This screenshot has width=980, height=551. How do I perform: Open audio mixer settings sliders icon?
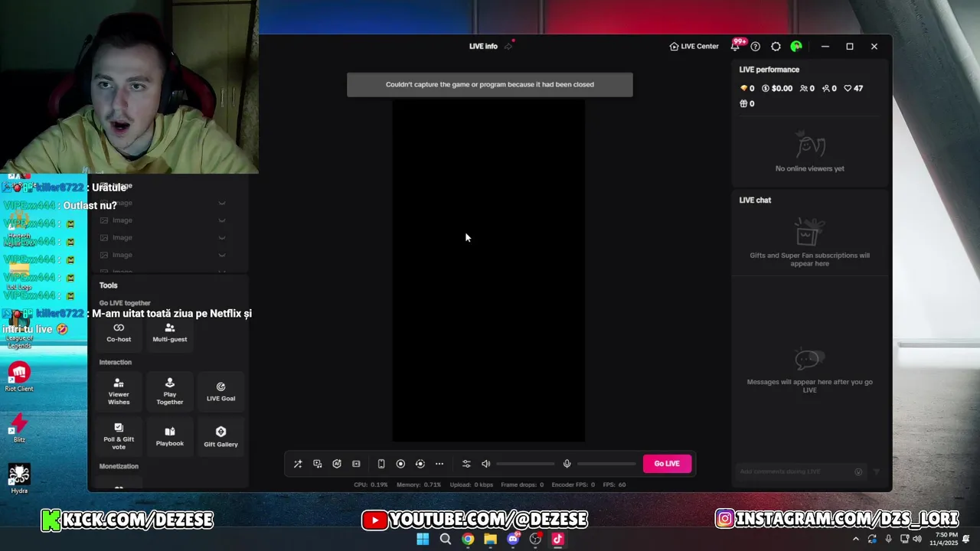[x=466, y=464]
